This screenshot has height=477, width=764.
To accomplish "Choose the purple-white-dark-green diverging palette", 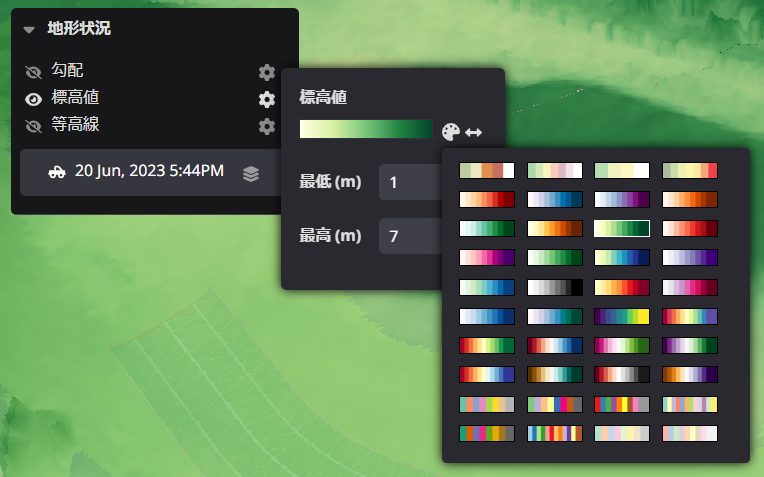I will [690, 345].
